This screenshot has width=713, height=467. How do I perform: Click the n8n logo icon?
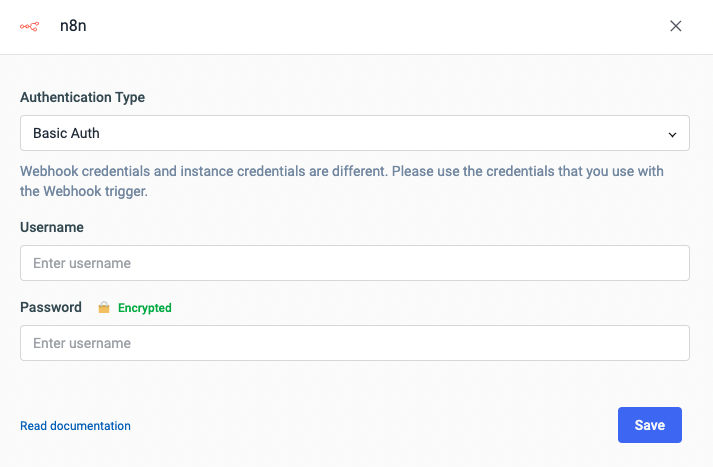click(28, 26)
